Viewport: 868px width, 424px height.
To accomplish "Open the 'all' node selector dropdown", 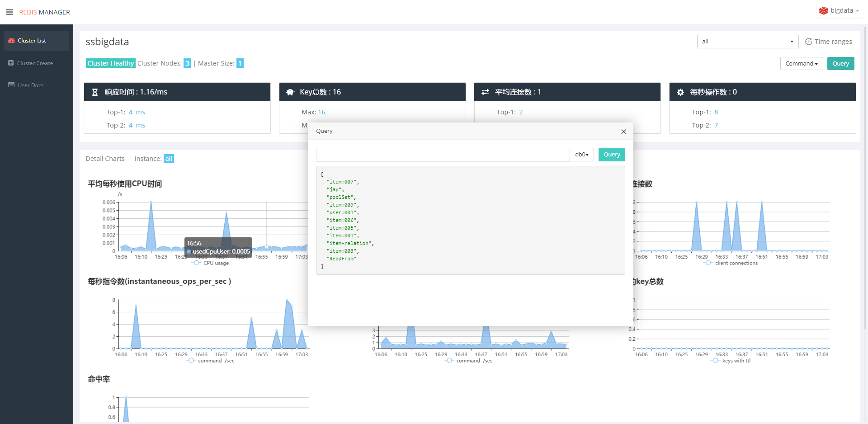I will [x=748, y=42].
